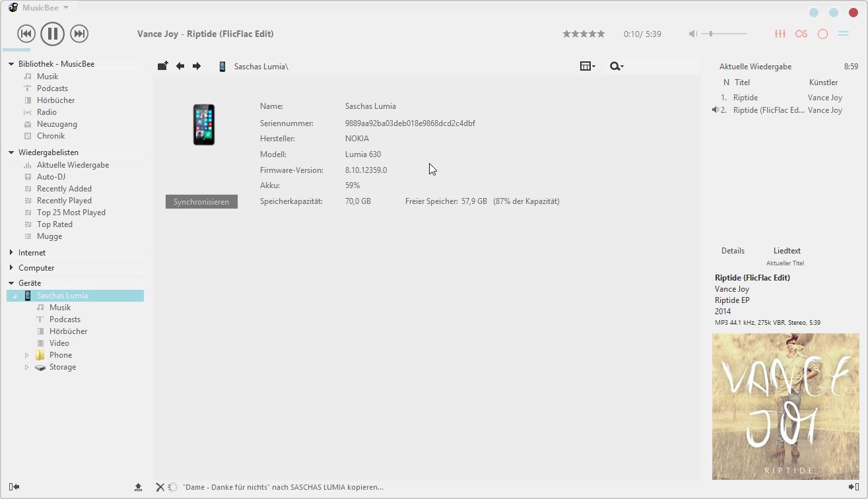
Task: Sort the now-playing list by Titel column
Action: pyautogui.click(x=742, y=83)
